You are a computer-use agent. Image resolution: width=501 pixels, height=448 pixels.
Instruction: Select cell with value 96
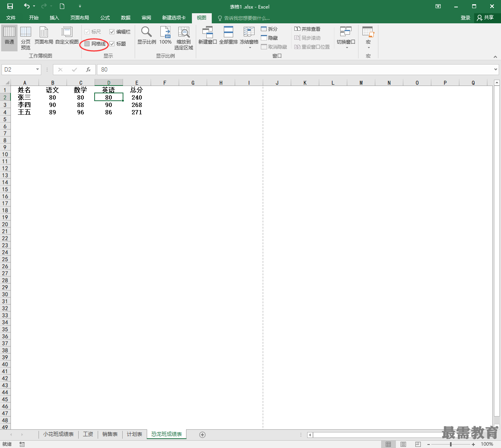point(81,112)
